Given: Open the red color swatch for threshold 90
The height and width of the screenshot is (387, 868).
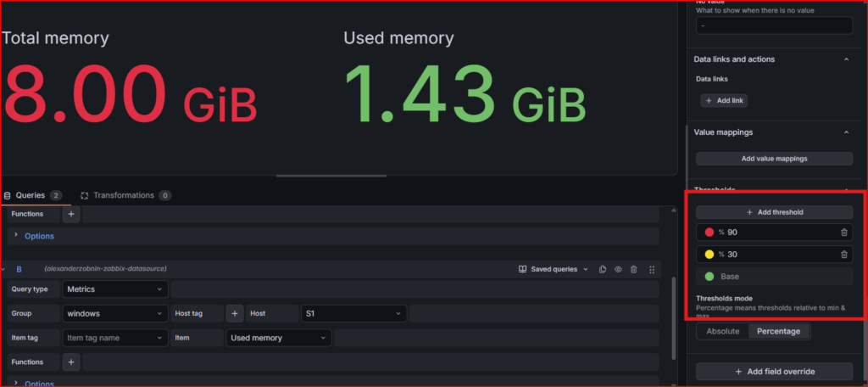Looking at the screenshot, I should click(x=709, y=233).
